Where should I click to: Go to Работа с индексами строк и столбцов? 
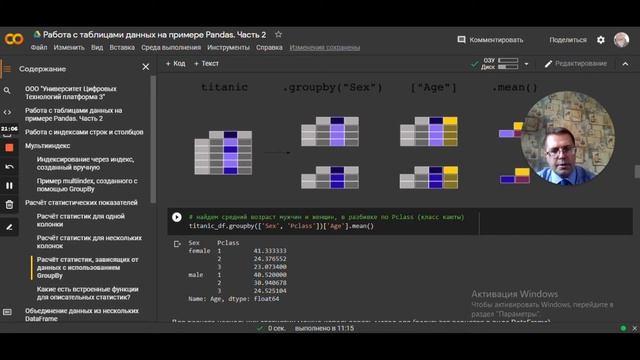click(x=84, y=132)
